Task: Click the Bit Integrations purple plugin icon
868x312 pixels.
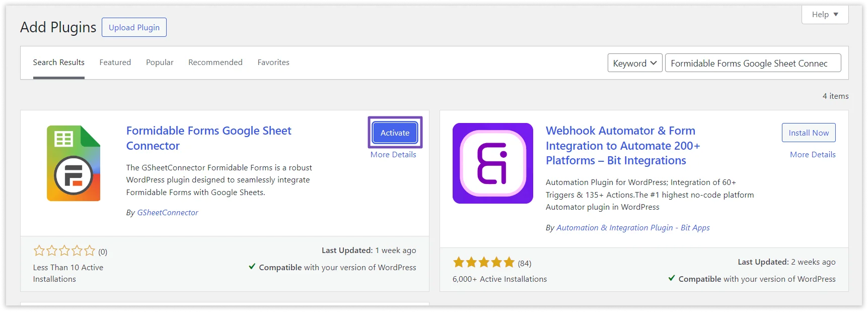Action: [x=492, y=163]
